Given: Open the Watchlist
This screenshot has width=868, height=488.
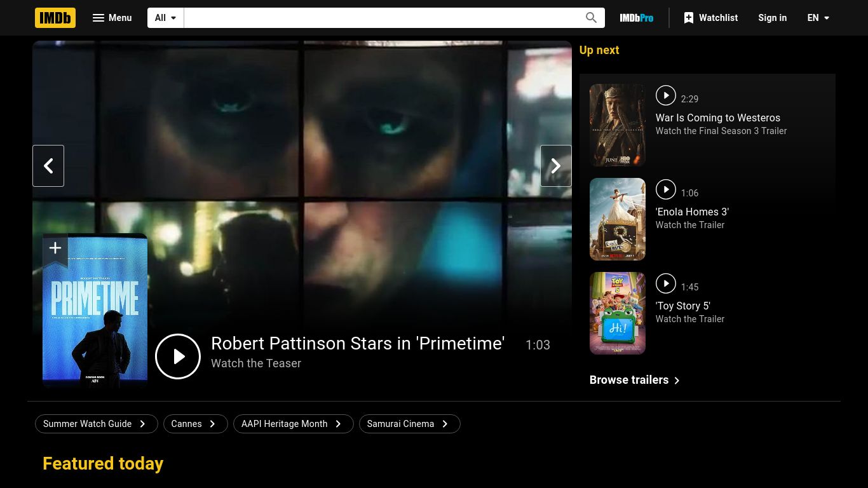Looking at the screenshot, I should point(711,18).
